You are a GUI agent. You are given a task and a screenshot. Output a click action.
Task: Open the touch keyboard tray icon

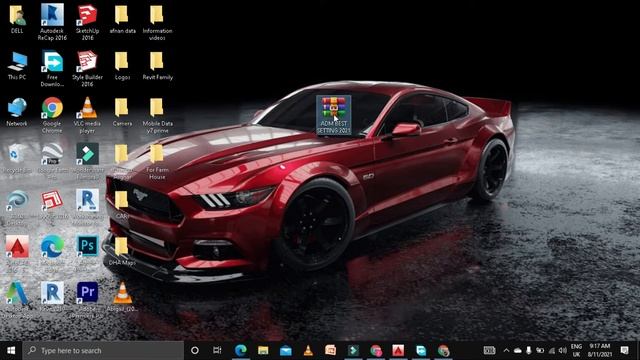(x=489, y=350)
